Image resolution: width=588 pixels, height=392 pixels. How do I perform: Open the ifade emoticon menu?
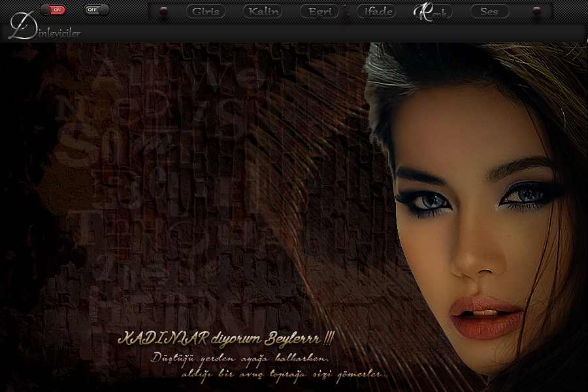376,11
